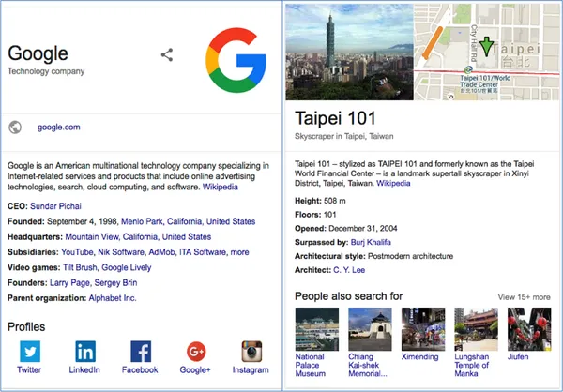Click Lungshan Temple of Manka text link
Image resolution: width=563 pixels, height=392 pixels.
point(472,365)
